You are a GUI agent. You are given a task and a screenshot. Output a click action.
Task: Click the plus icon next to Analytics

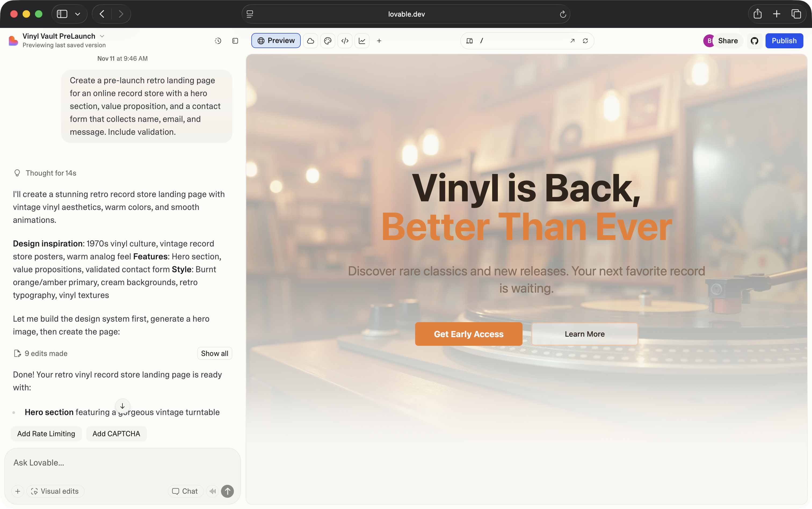tap(379, 41)
